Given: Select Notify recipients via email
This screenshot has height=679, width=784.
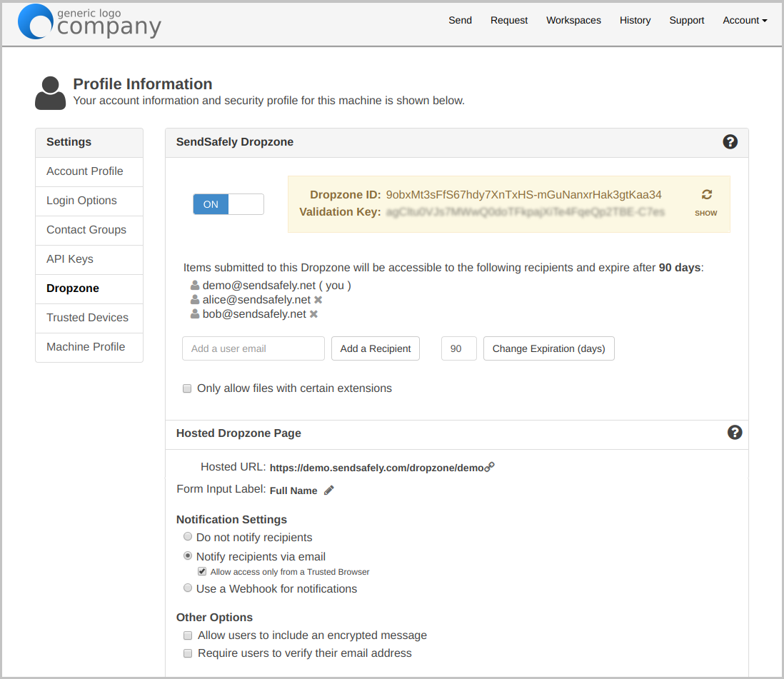Looking at the screenshot, I should tap(188, 555).
